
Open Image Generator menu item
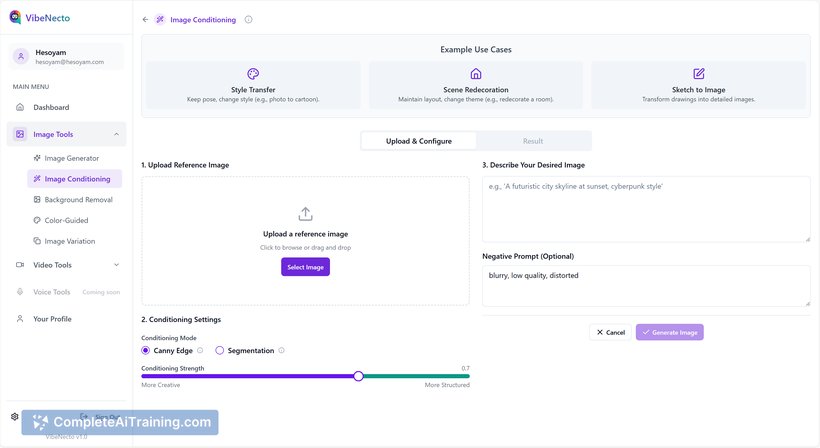[x=74, y=158]
